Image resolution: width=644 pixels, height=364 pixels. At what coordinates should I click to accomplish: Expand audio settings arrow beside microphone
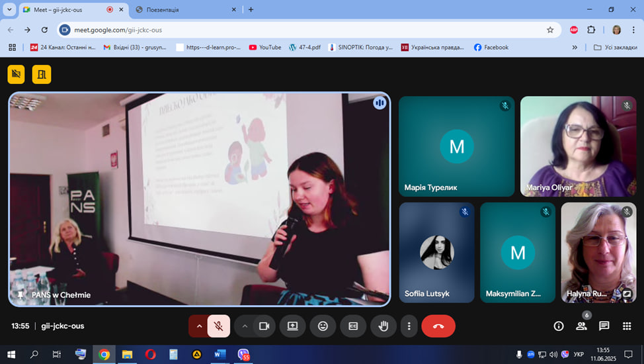198,326
